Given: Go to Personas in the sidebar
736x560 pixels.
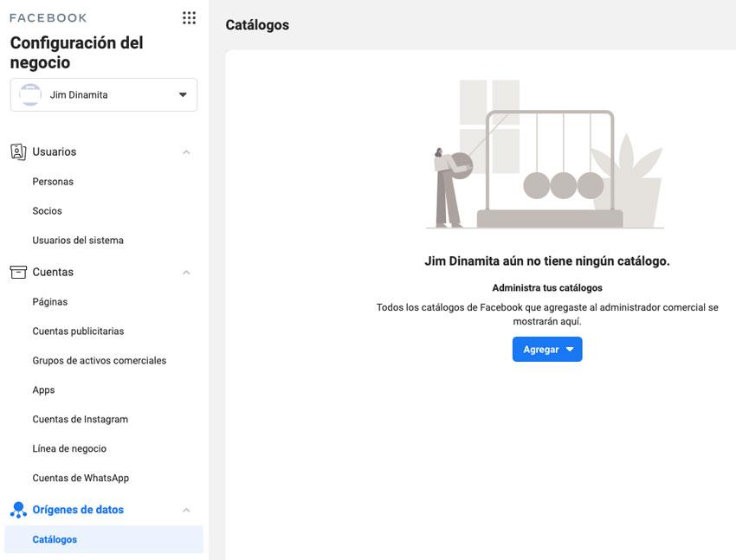Looking at the screenshot, I should tap(53, 182).
